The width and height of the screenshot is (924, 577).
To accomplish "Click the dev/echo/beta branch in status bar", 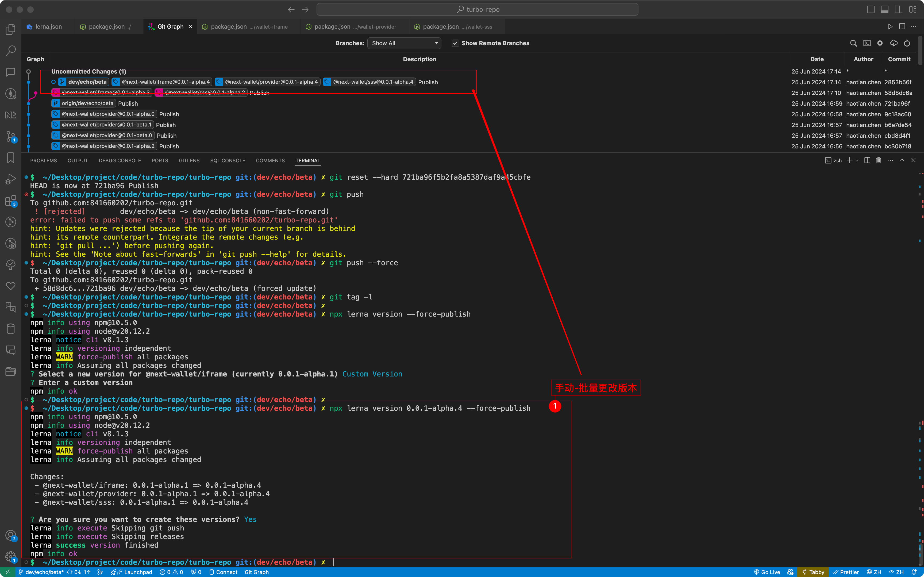I will pyautogui.click(x=41, y=572).
